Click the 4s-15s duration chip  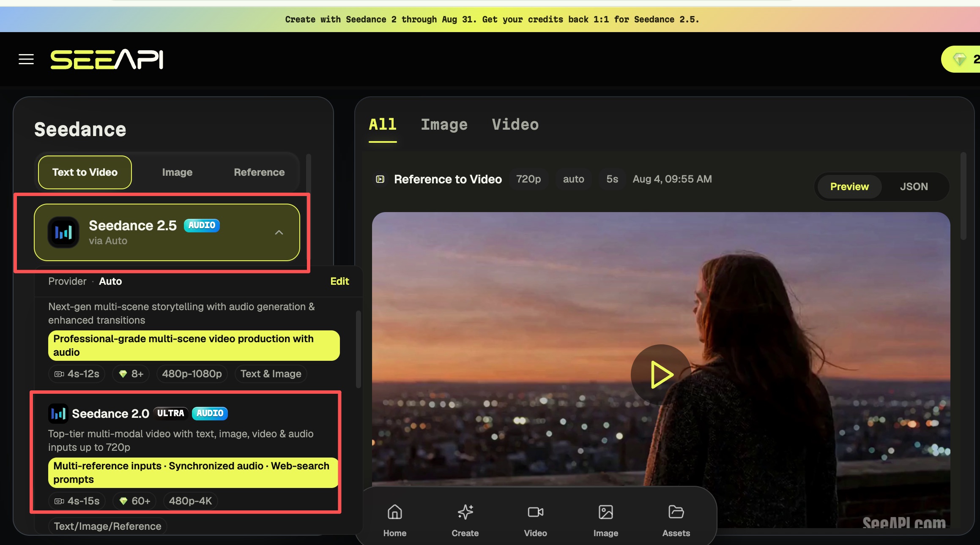pyautogui.click(x=77, y=501)
